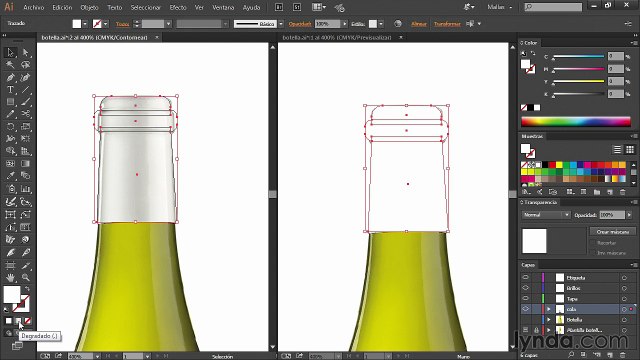Screen dimensions: 640x360
Task: Toggle visibility of the cola layer
Action: click(x=525, y=309)
